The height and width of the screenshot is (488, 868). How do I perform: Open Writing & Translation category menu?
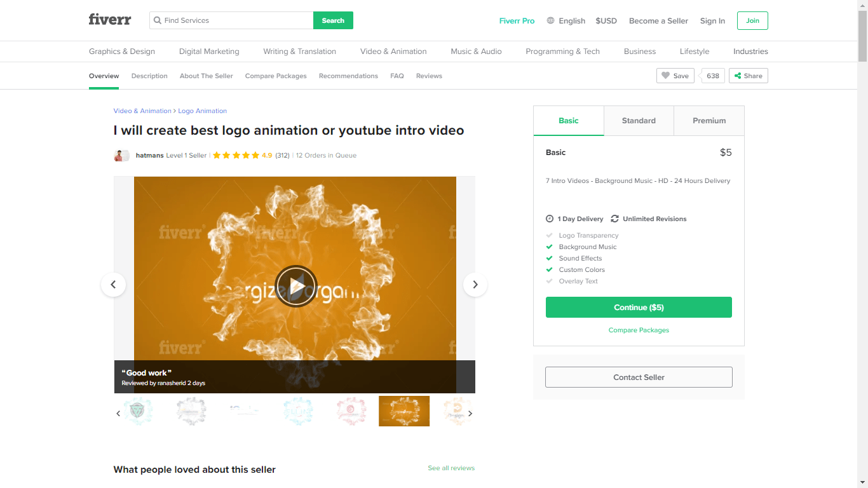click(x=300, y=51)
